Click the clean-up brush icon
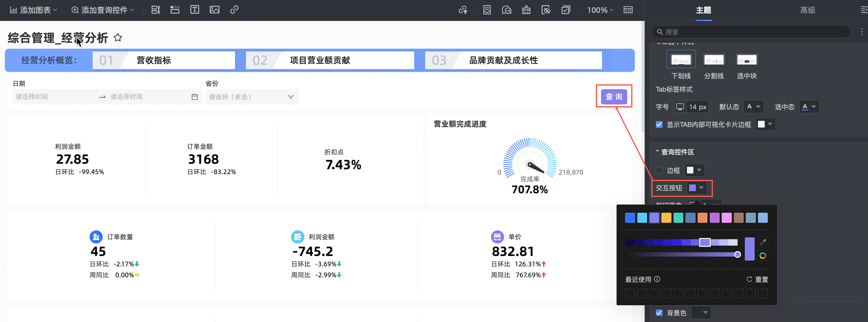 pyautogui.click(x=526, y=10)
